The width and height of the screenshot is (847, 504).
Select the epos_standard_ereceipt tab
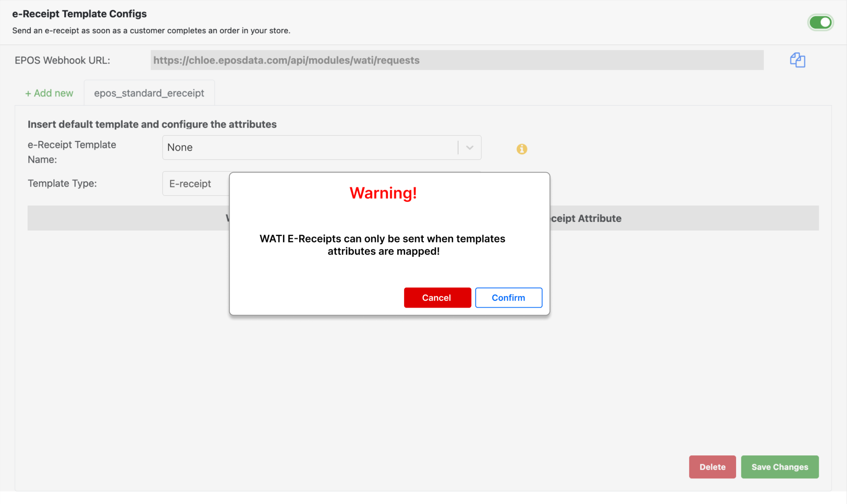[x=149, y=93]
